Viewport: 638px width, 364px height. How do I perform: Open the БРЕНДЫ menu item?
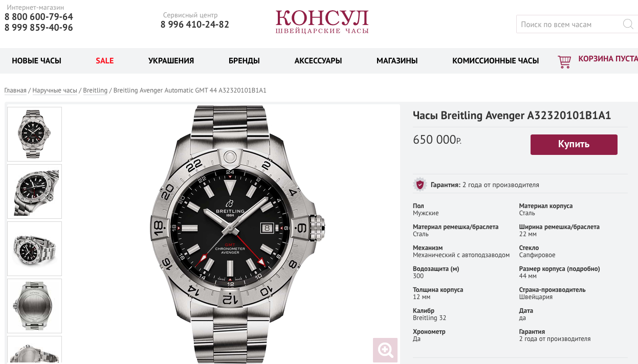[244, 61]
